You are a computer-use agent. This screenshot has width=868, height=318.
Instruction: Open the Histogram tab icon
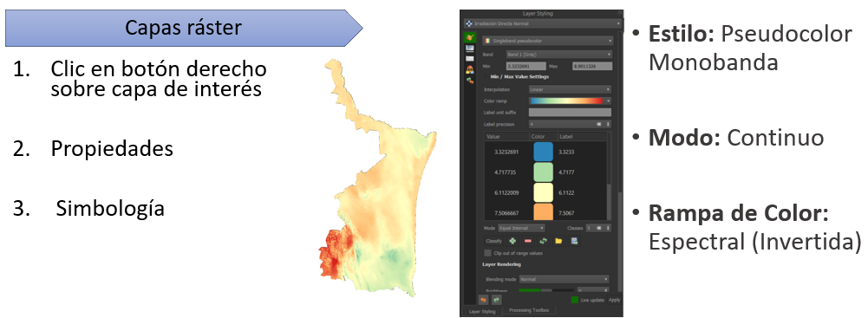pos(470,59)
